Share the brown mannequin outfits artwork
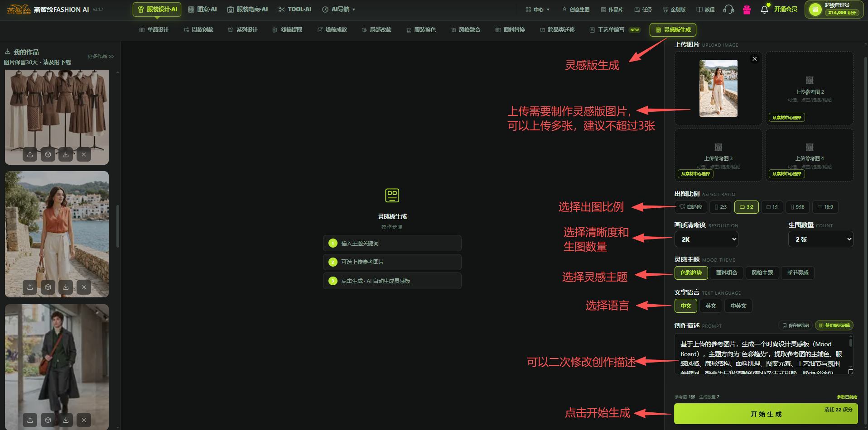 point(30,154)
